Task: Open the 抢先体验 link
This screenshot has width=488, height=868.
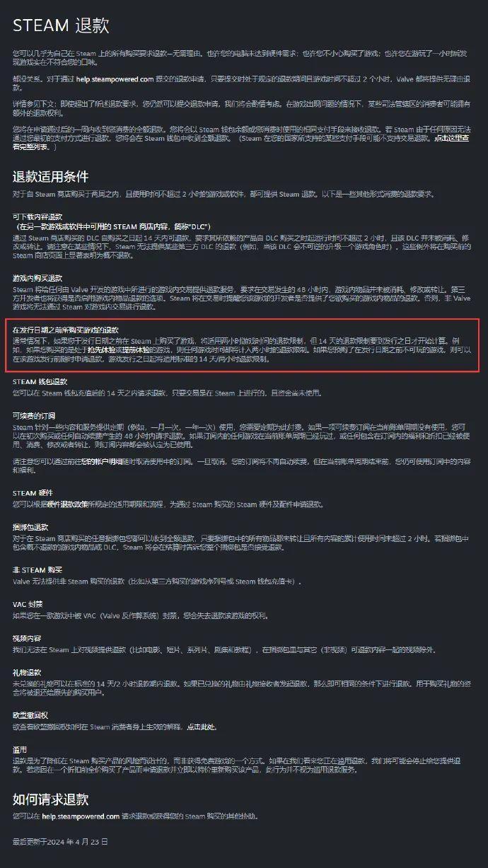Action: pos(102,349)
